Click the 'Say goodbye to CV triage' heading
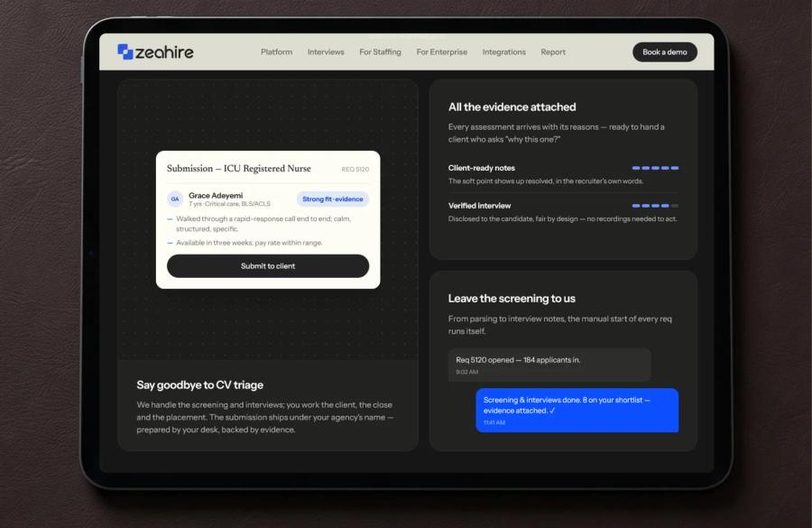 click(200, 385)
